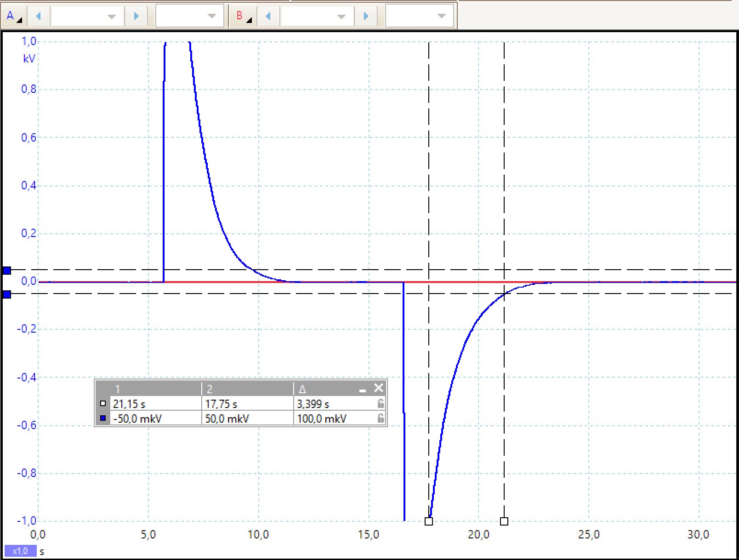
Task: Click the -1,0 bottom voltage axis label
Action: (x=27, y=521)
